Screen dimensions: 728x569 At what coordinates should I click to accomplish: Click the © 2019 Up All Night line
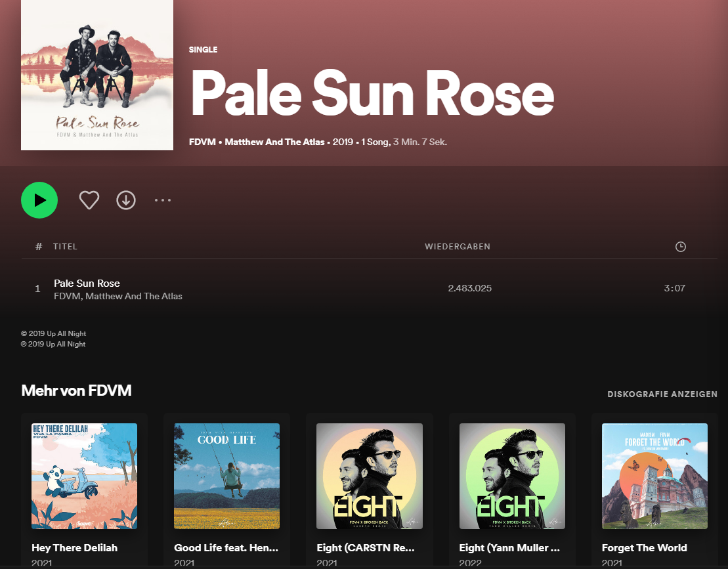coord(53,333)
